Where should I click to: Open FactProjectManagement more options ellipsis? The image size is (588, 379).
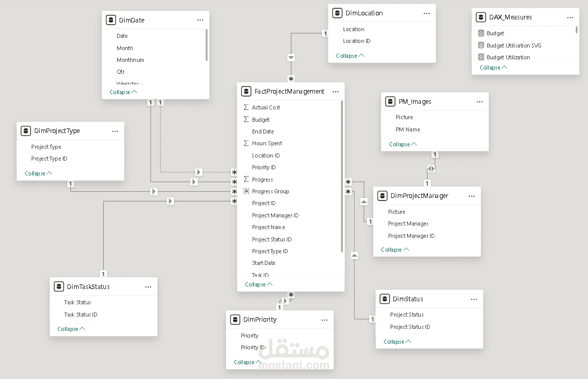[335, 92]
